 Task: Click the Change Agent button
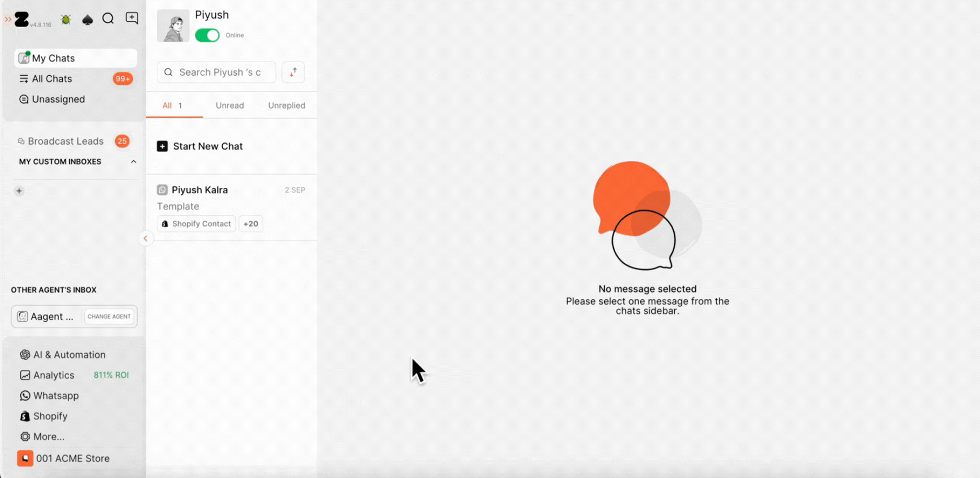coord(109,317)
